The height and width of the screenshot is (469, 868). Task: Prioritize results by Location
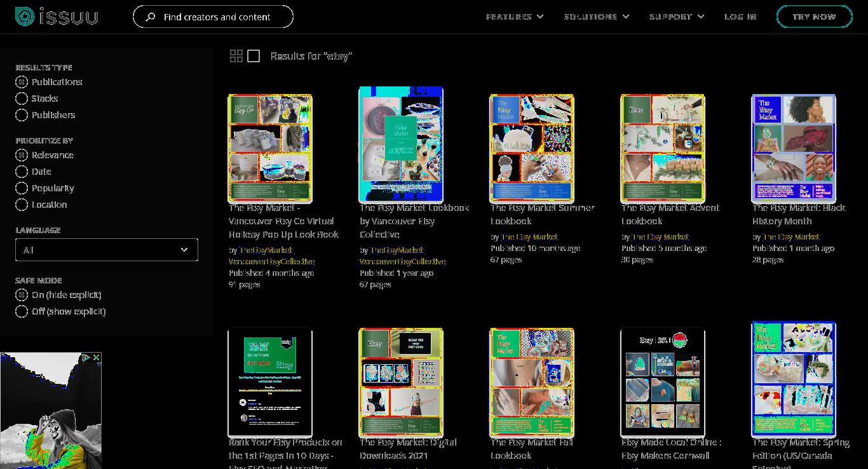[22, 205]
